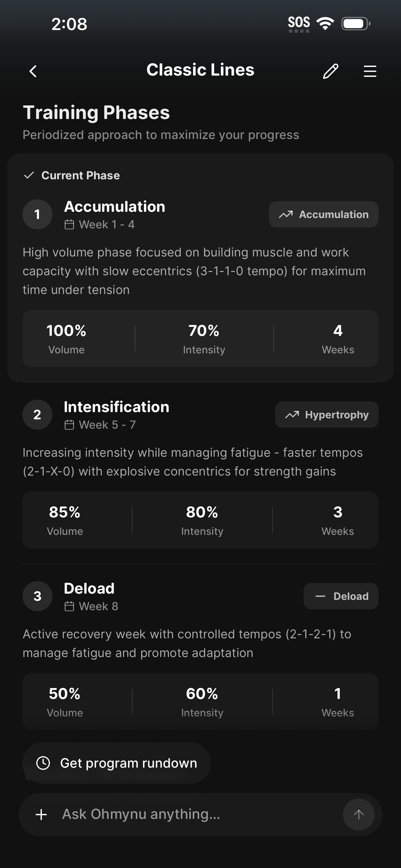Tap the calendar icon beside Week 8

pos(69,606)
